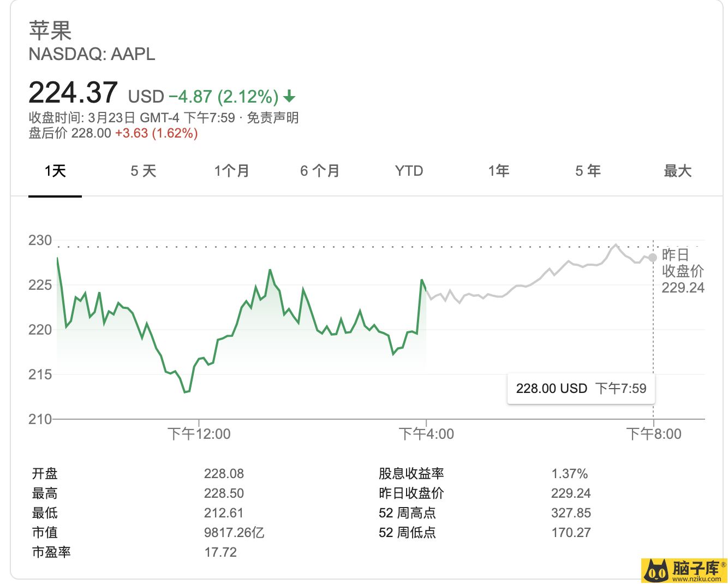Select the 5 年 range tab
The image size is (728, 584).
[x=588, y=171]
